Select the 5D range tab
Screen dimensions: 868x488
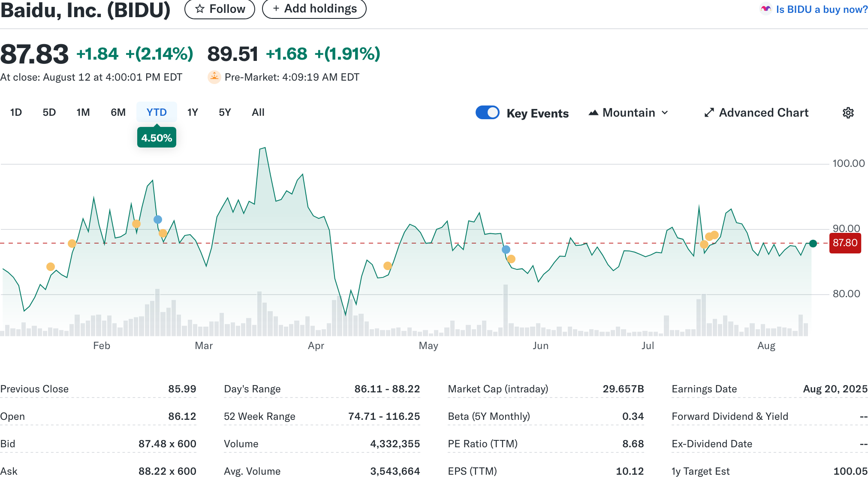click(49, 112)
